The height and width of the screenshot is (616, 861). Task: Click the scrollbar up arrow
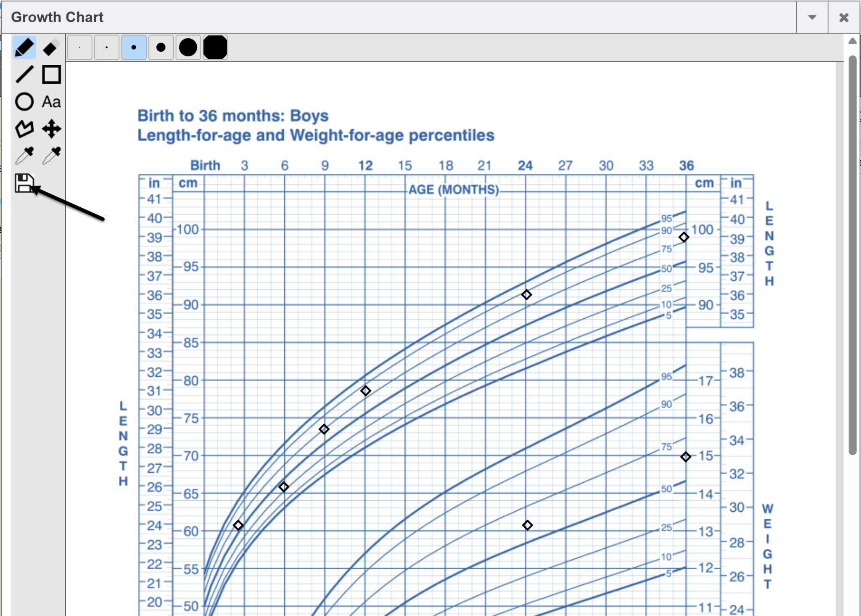[x=852, y=41]
